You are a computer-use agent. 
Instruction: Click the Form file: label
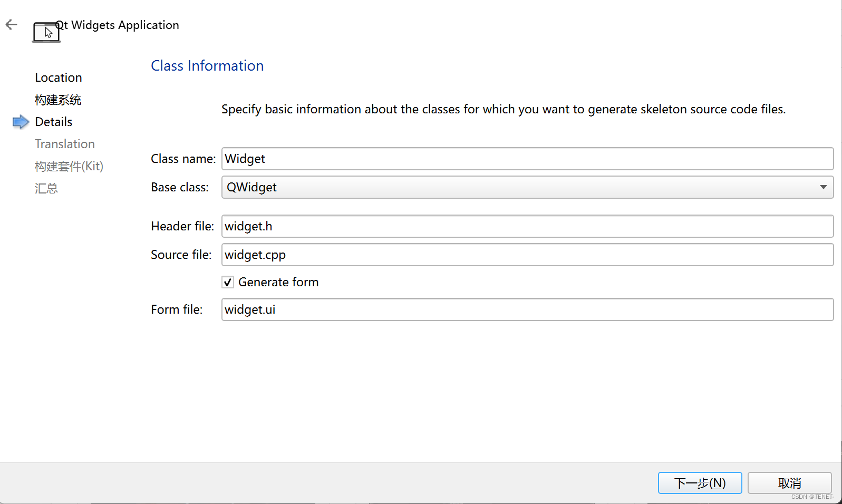point(177,309)
